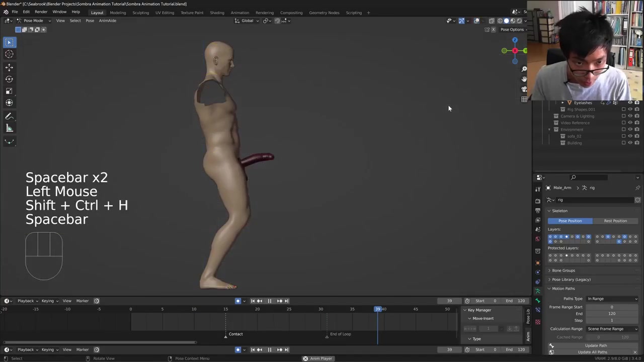This screenshot has width=644, height=362.
Task: Expand the Bone Groups panel
Action: tap(563, 270)
